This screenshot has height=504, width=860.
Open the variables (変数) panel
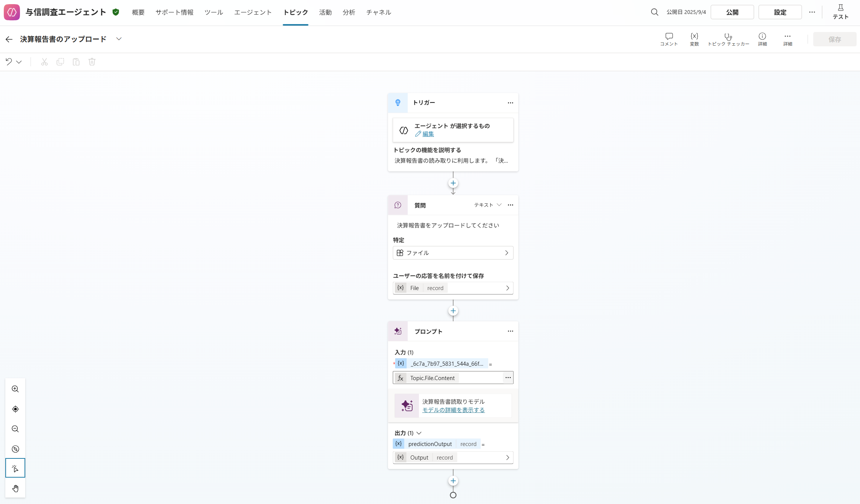[694, 39]
